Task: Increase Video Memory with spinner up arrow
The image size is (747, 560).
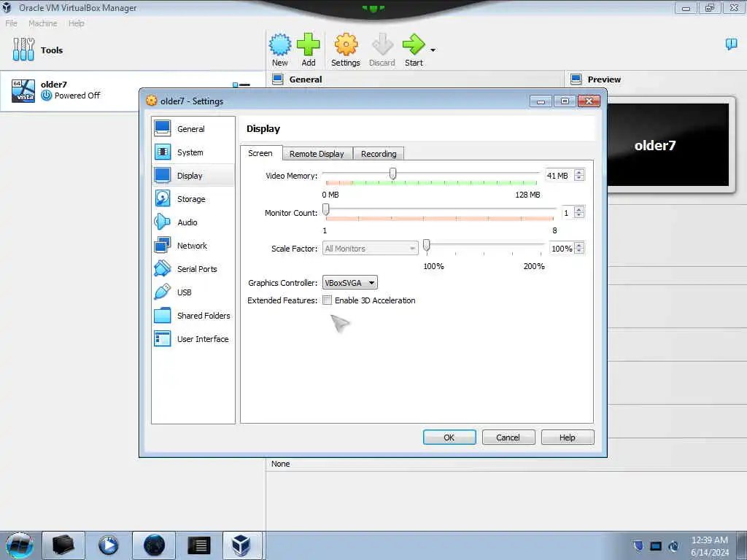Action: coord(578,172)
